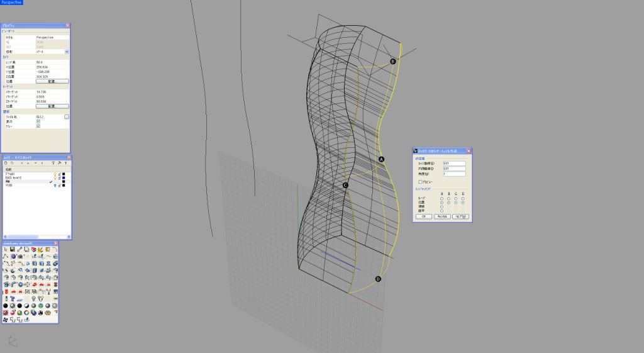The width and height of the screenshot is (644, 353).
Task: Click the Perspective viewport title label
Action: pos(11,3)
